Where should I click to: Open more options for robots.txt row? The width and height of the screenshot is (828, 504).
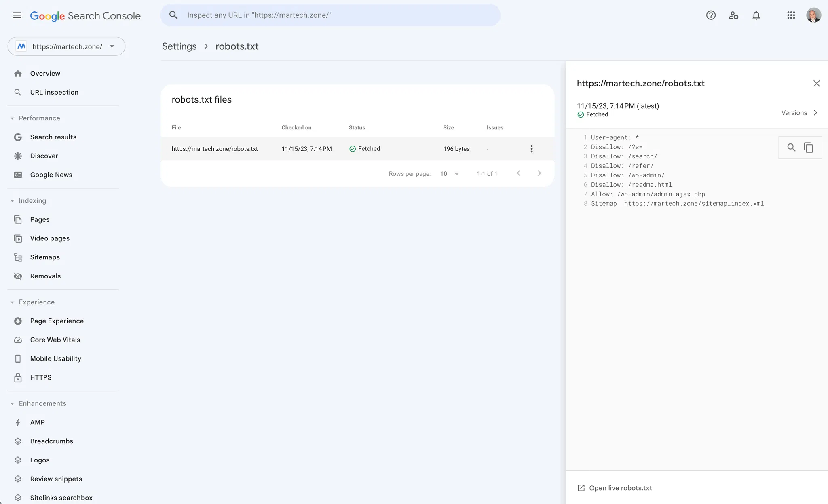pyautogui.click(x=531, y=149)
